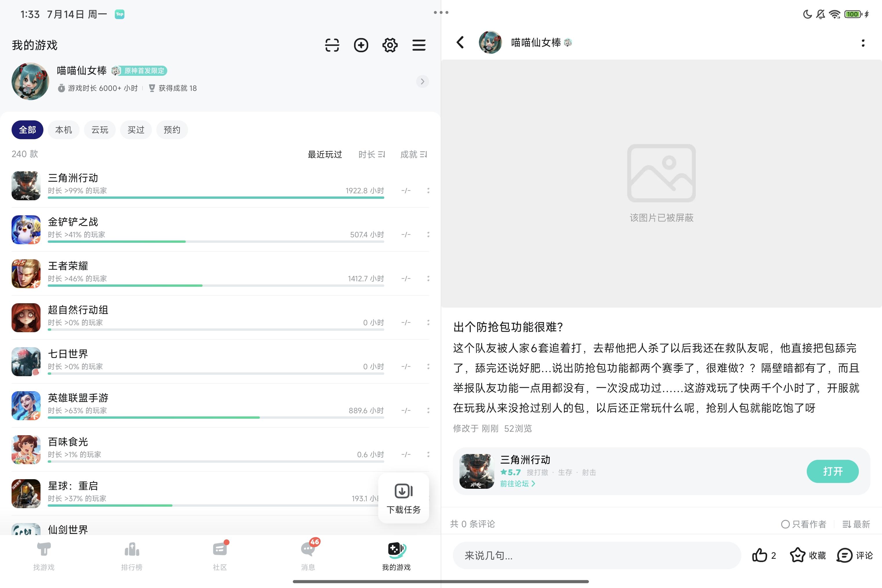The width and height of the screenshot is (882, 588).
Task: Like the post with thumbs-up icon
Action: coord(759,555)
